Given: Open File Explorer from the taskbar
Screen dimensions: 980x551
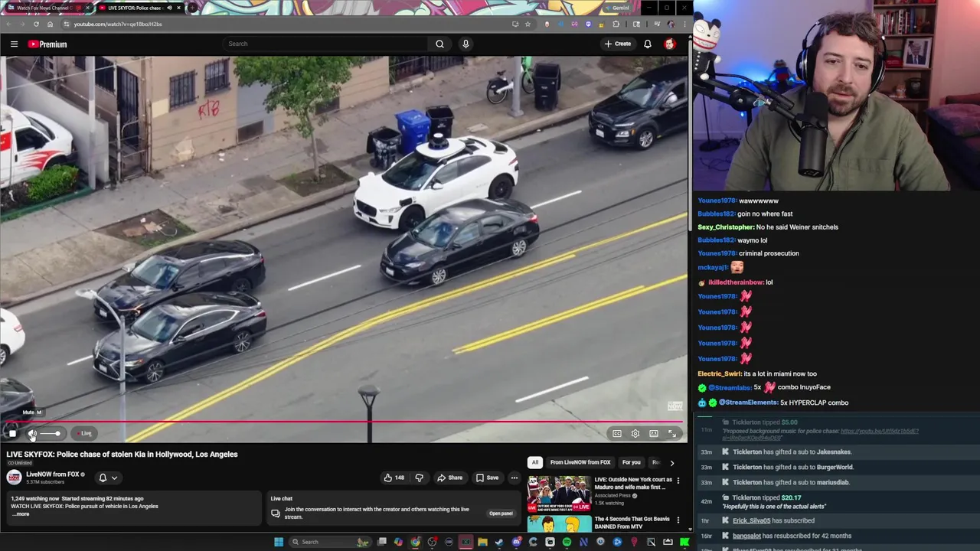Looking at the screenshot, I should tap(482, 542).
